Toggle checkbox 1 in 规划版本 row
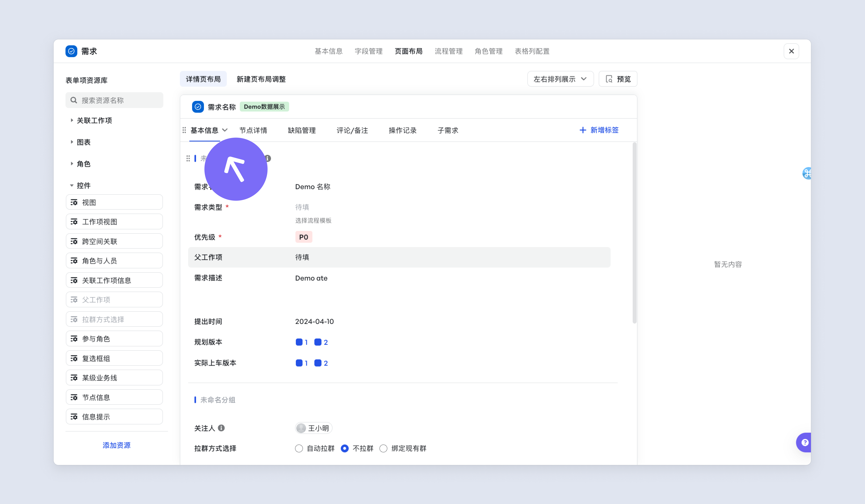 coord(299,342)
